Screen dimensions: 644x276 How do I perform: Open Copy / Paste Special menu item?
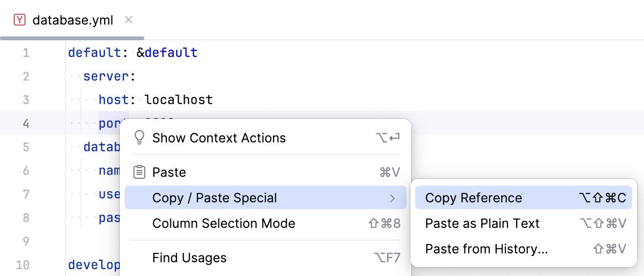215,198
